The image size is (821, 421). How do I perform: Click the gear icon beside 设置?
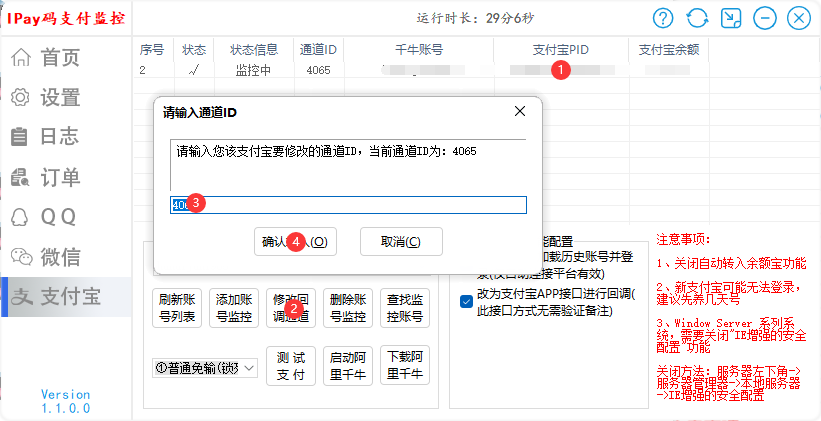[21, 97]
